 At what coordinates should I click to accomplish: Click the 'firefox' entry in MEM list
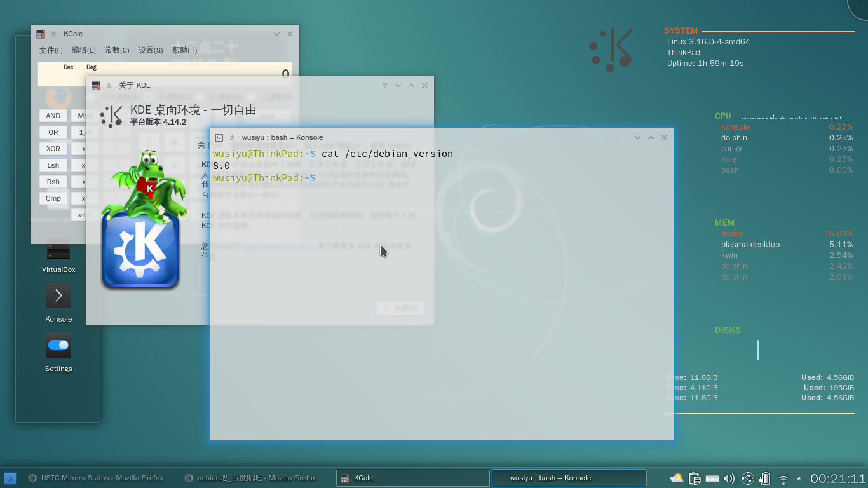coord(732,234)
